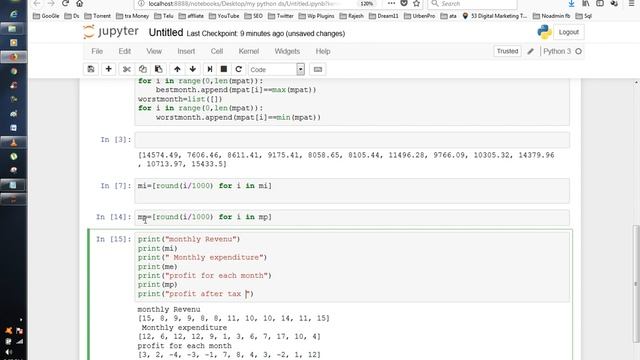Screen dimensions: 640x360
Task: Reload the browser page
Action: point(65,3)
